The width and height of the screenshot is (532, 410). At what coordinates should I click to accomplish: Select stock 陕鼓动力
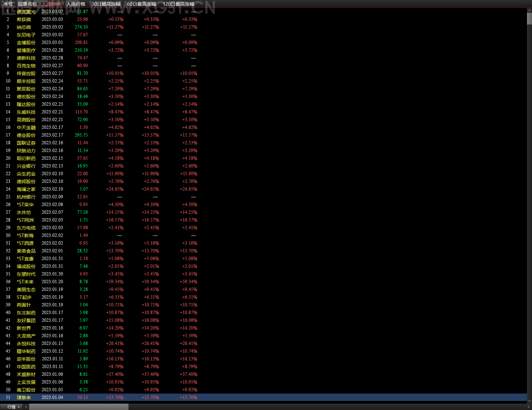(26, 151)
